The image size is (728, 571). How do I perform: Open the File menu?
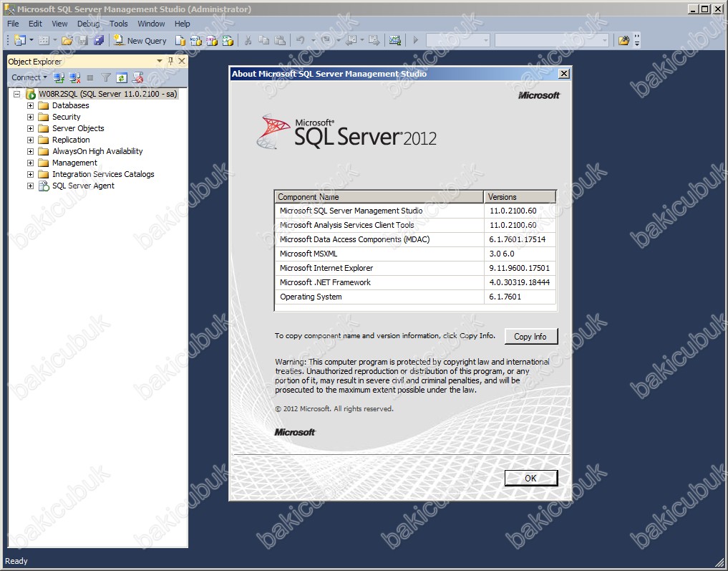click(13, 24)
